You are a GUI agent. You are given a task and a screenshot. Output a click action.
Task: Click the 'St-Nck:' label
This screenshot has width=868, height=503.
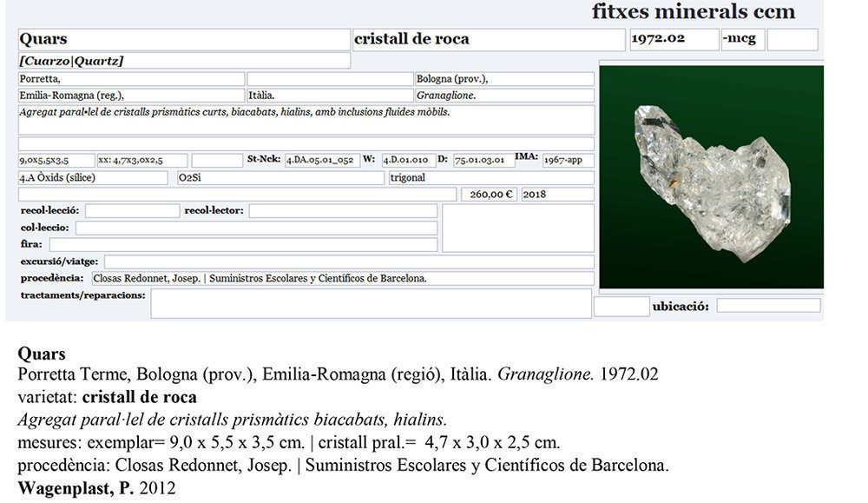coord(264,159)
